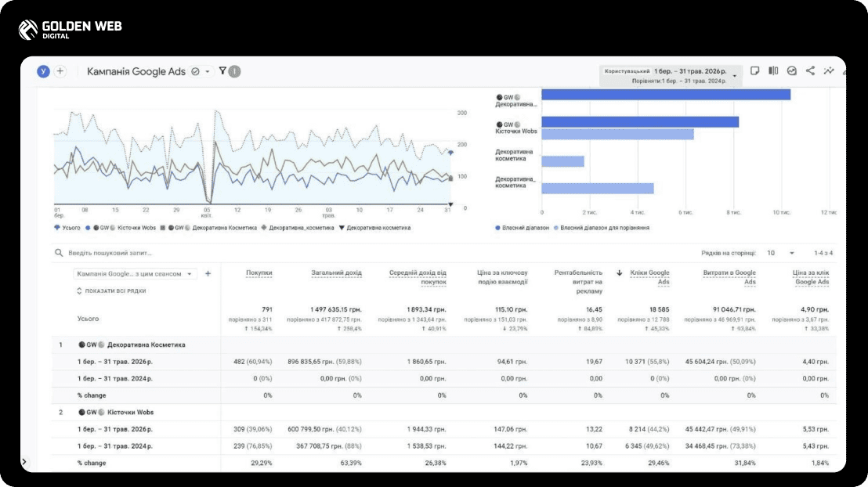The height and width of the screenshot is (487, 868).
Task: Click the blue user avatar with letter У
Action: 43,71
